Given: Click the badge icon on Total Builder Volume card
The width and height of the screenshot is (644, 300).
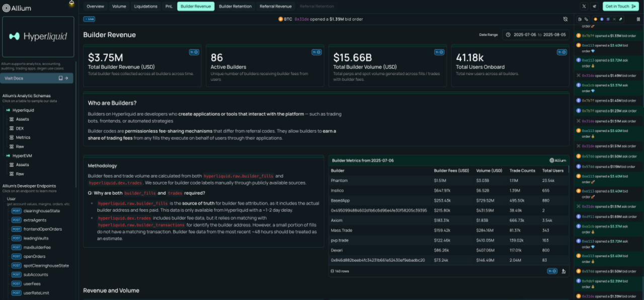Looking at the screenshot, I should 439,52.
